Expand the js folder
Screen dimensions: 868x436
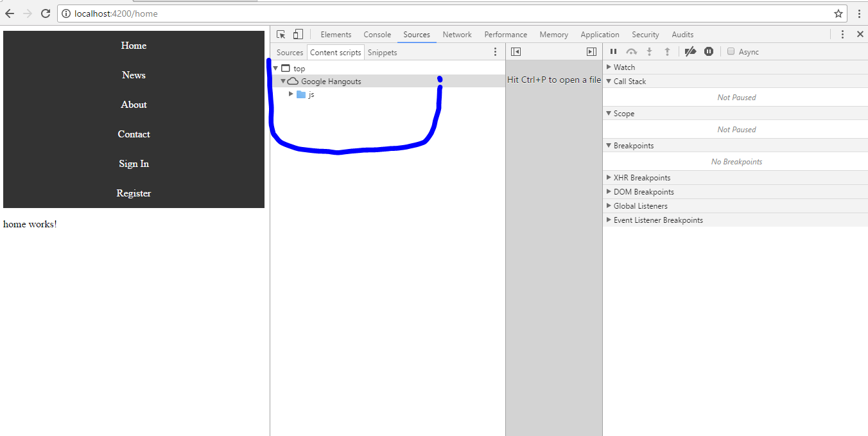point(291,94)
